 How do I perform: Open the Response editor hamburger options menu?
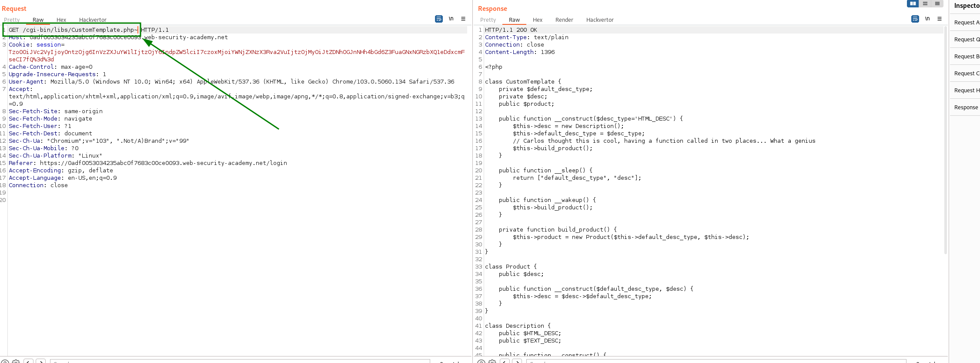click(x=940, y=19)
